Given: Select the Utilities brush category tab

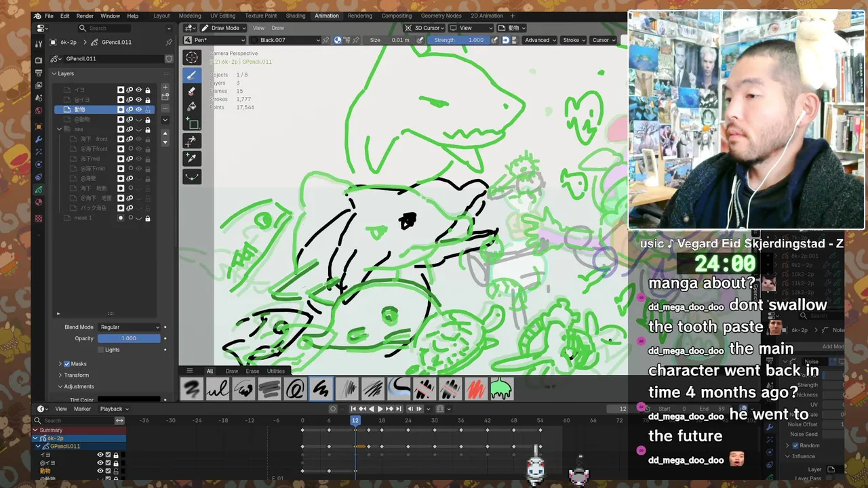Looking at the screenshot, I should pyautogui.click(x=276, y=371).
